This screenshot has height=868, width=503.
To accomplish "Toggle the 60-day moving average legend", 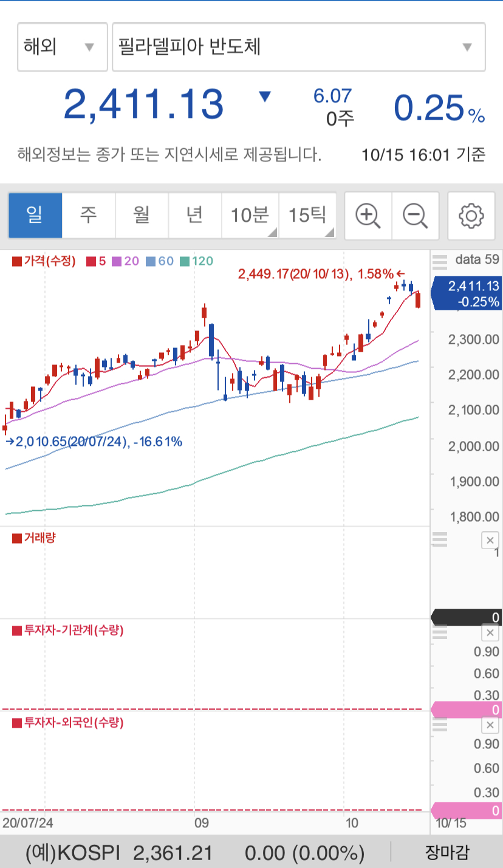I will pyautogui.click(x=160, y=261).
